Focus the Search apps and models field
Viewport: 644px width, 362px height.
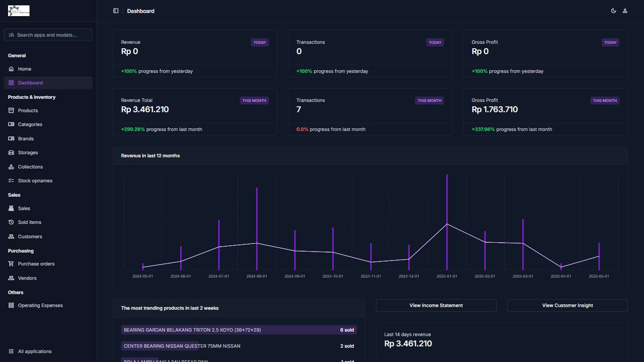(48, 35)
